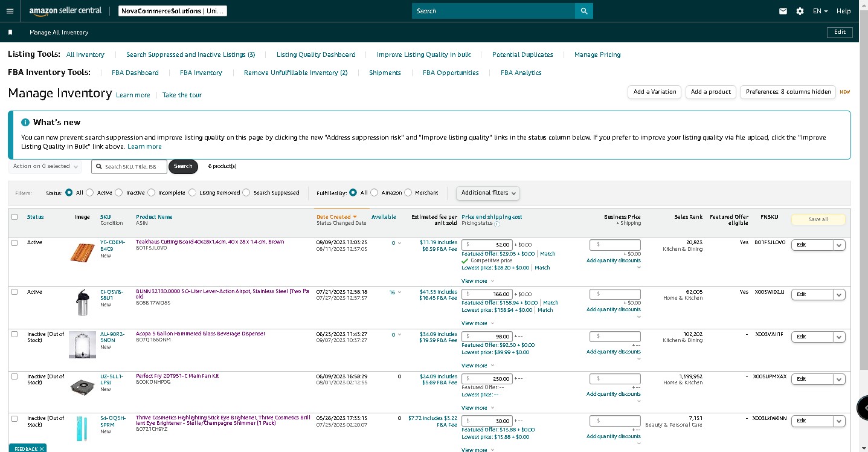Select the Listing Removed status radio
The height and width of the screenshot is (452, 868).
[192, 193]
